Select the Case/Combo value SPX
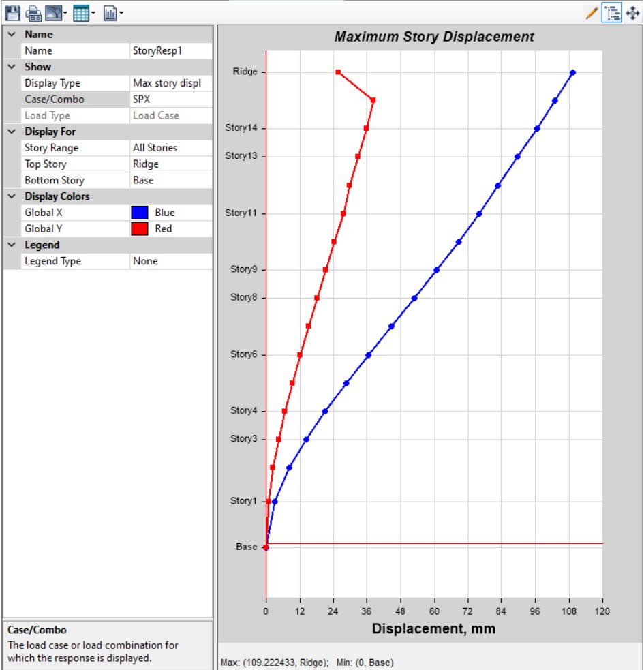Viewport: 644px width, 670px height. (x=170, y=100)
